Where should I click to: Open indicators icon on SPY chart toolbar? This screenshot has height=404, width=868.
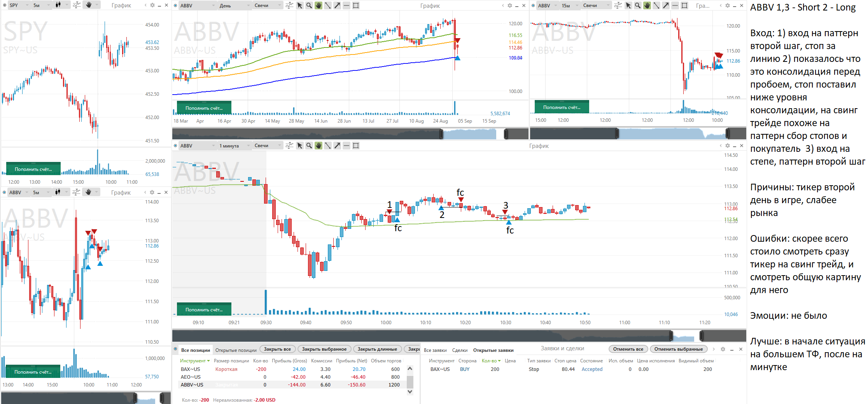point(77,5)
